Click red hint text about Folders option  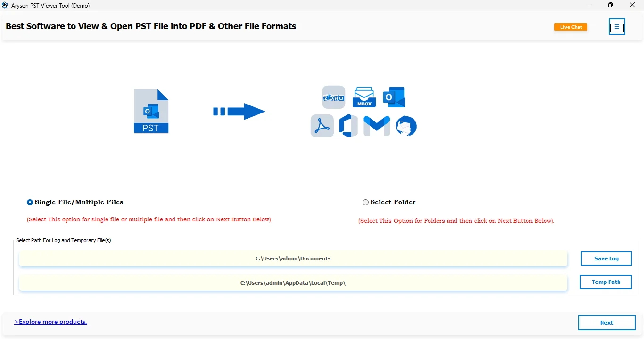click(x=456, y=221)
